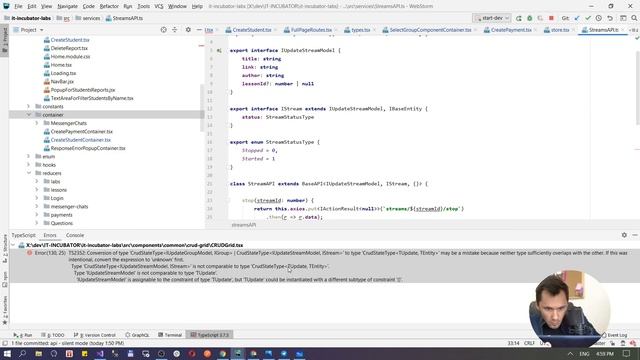Open Project panel settings gear
This screenshot has width=640, height=360.
pos(188,30)
